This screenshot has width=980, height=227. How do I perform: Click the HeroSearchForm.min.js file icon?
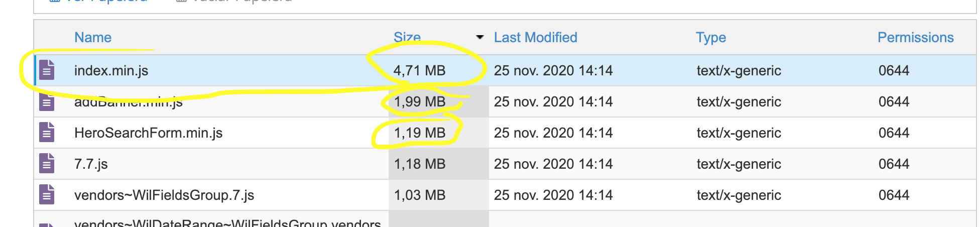pyautogui.click(x=47, y=133)
